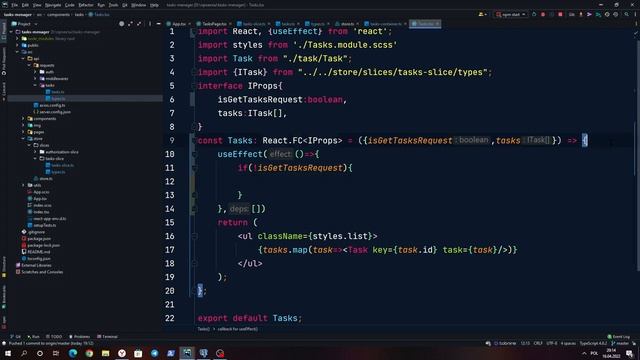This screenshot has width=640, height=360.
Task: Open the Terminal tool window button
Action: pyautogui.click(x=107, y=336)
